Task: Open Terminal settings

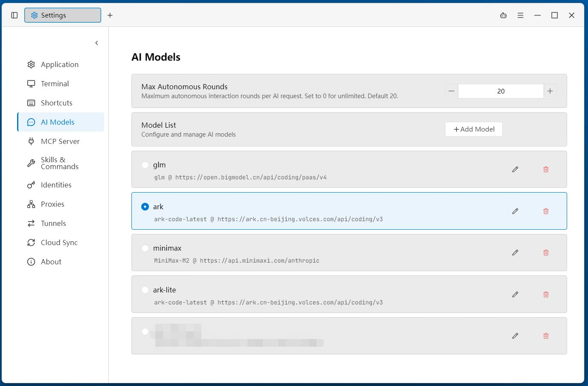Action: (x=61, y=84)
